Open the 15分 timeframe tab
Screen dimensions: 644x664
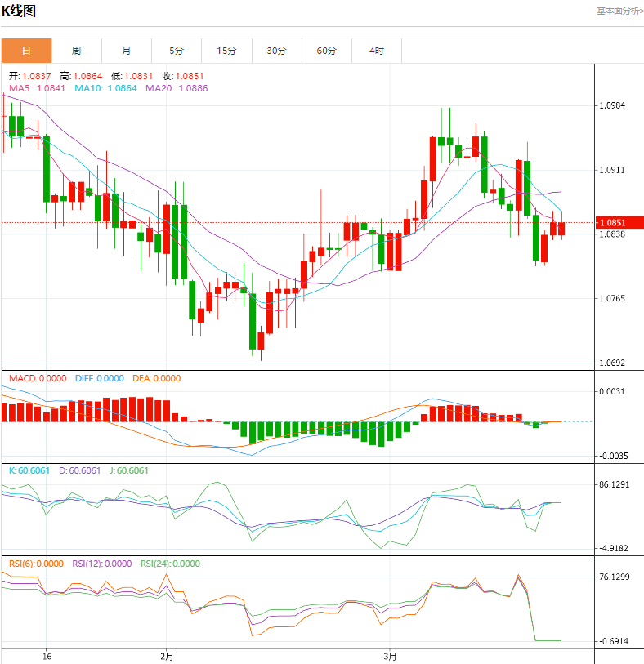click(226, 51)
